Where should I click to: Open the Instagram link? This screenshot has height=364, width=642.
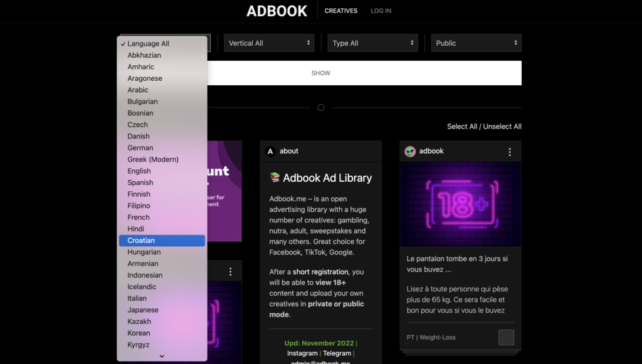tap(302, 353)
